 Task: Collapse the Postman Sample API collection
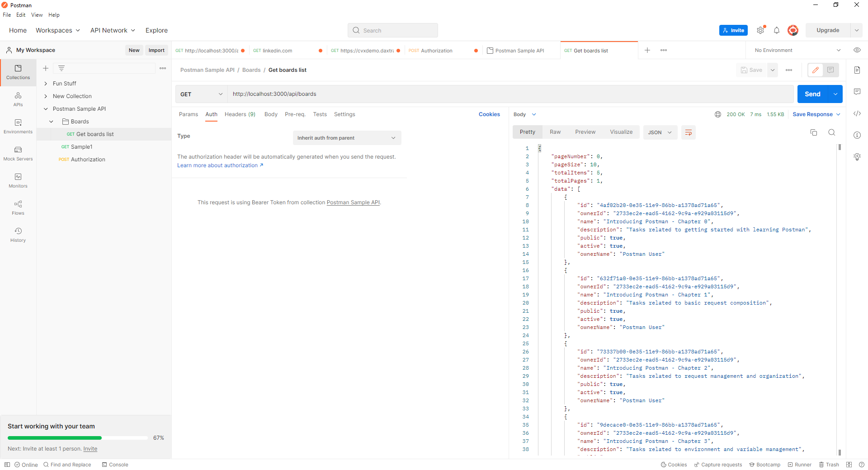[46, 109]
